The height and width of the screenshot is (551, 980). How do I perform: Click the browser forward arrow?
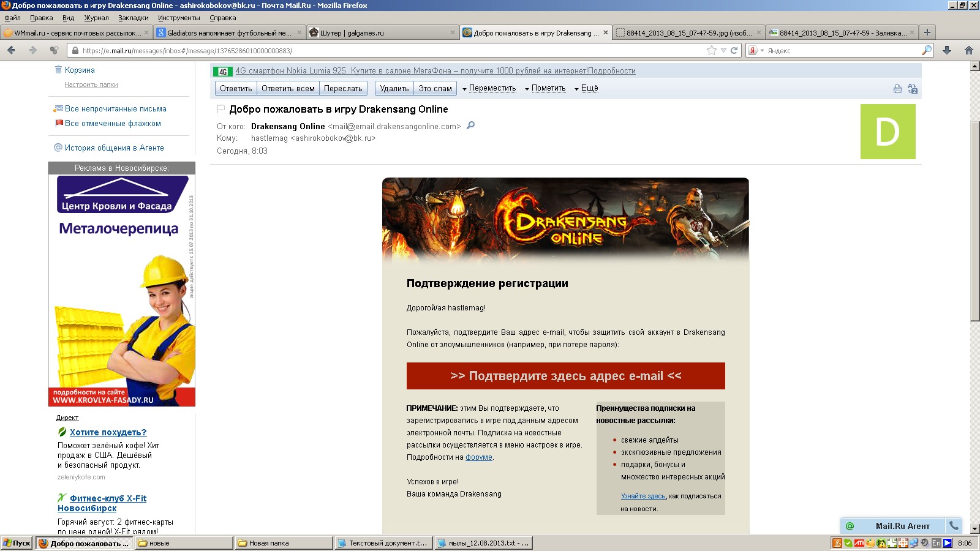point(33,50)
